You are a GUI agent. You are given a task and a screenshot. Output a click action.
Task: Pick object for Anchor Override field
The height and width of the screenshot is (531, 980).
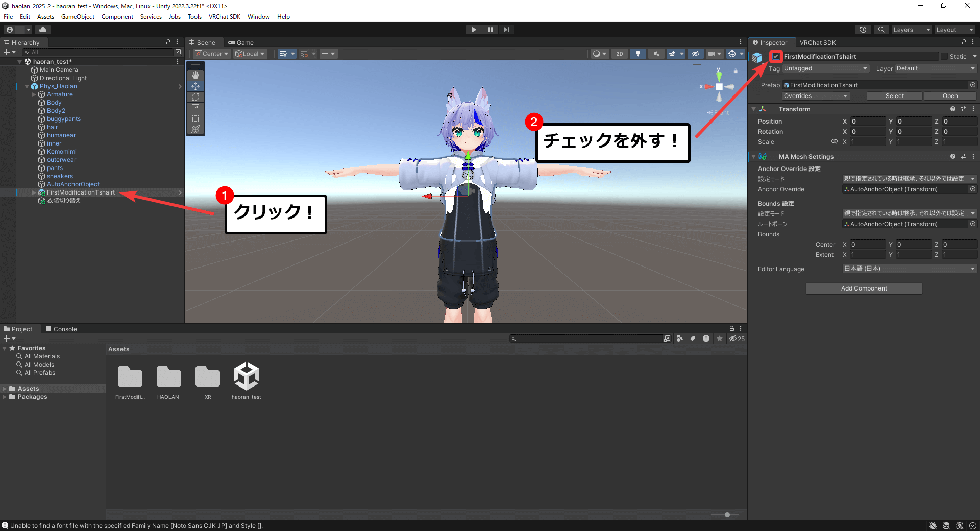point(972,189)
